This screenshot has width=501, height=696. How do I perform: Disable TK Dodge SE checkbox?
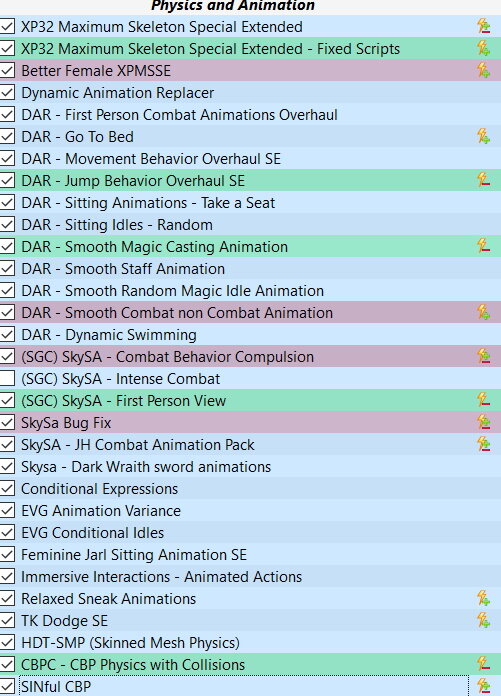7,621
